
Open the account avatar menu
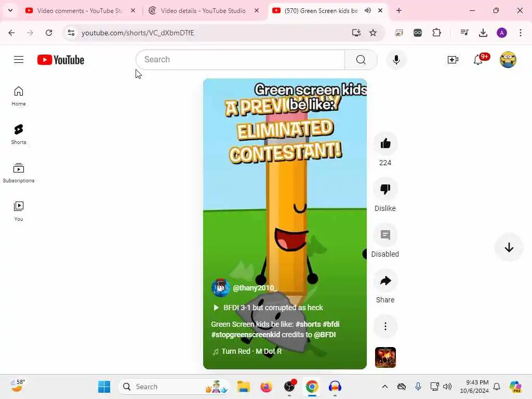click(508, 60)
